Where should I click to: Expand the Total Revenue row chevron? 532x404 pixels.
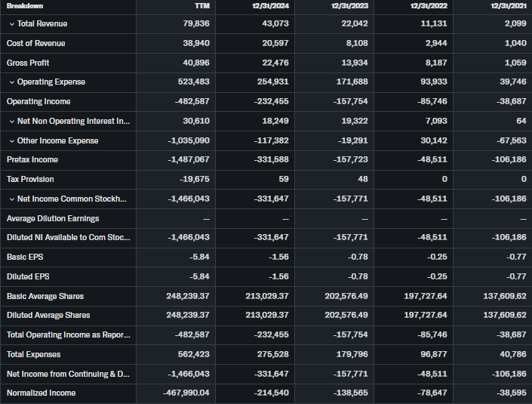click(x=11, y=24)
